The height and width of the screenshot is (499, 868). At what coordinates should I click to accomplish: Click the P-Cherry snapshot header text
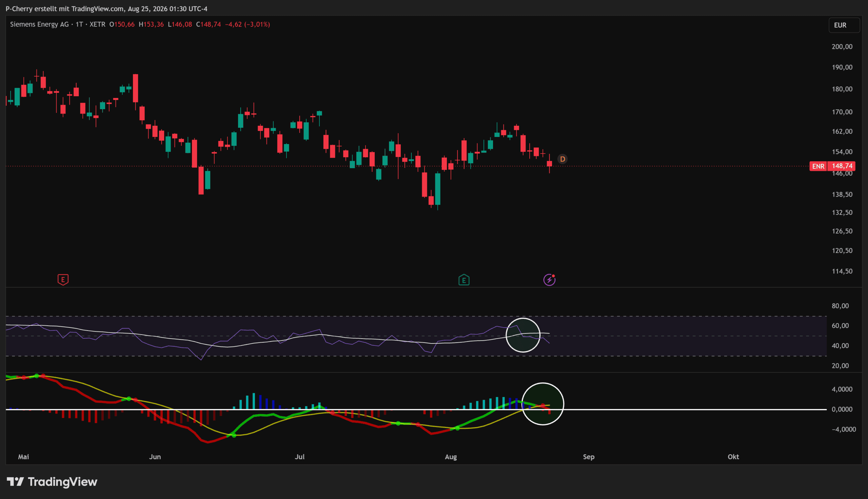[106, 9]
